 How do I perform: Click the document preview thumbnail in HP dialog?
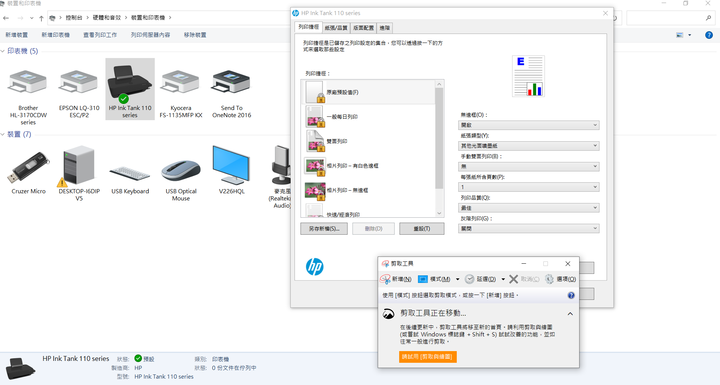click(x=529, y=76)
